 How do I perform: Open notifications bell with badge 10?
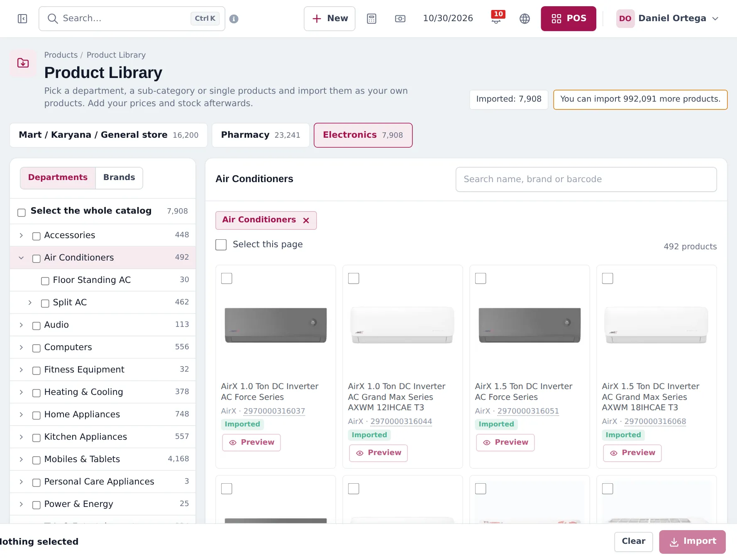pyautogui.click(x=496, y=18)
